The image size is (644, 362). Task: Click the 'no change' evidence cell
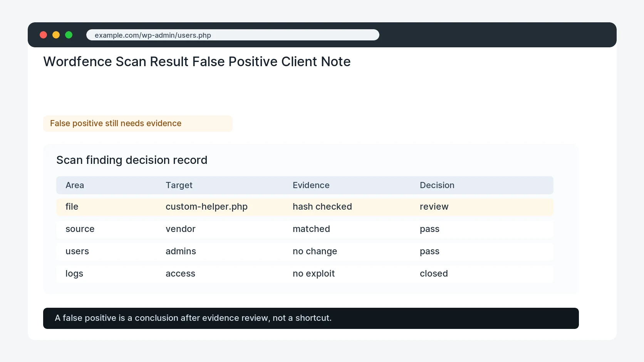coord(315,251)
